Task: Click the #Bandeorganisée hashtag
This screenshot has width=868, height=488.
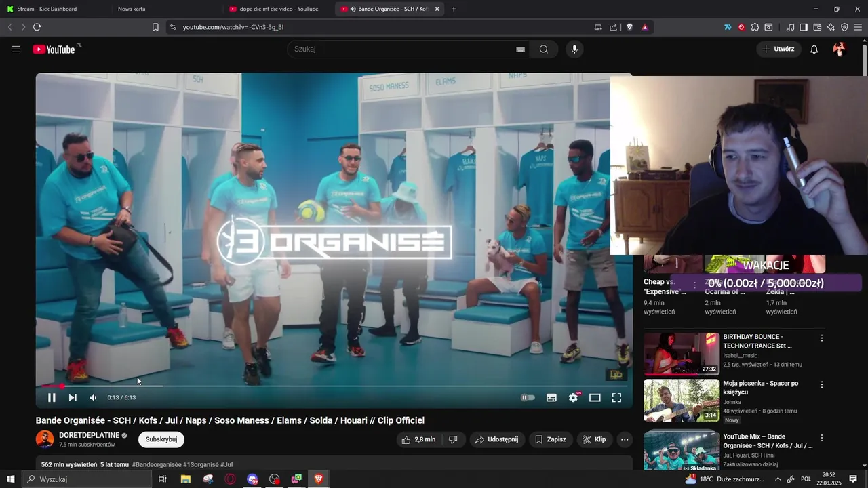Action: [157, 465]
